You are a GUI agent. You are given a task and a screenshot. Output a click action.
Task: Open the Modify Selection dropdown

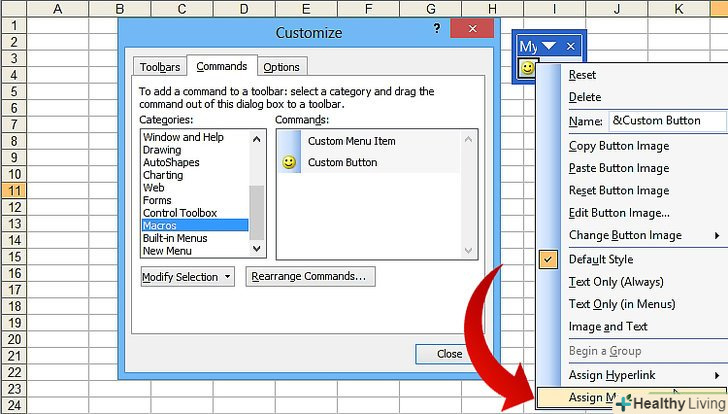188,277
